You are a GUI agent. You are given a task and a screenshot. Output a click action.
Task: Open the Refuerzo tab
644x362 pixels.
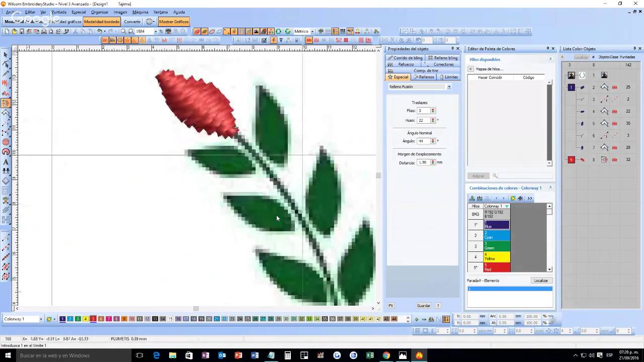point(404,64)
